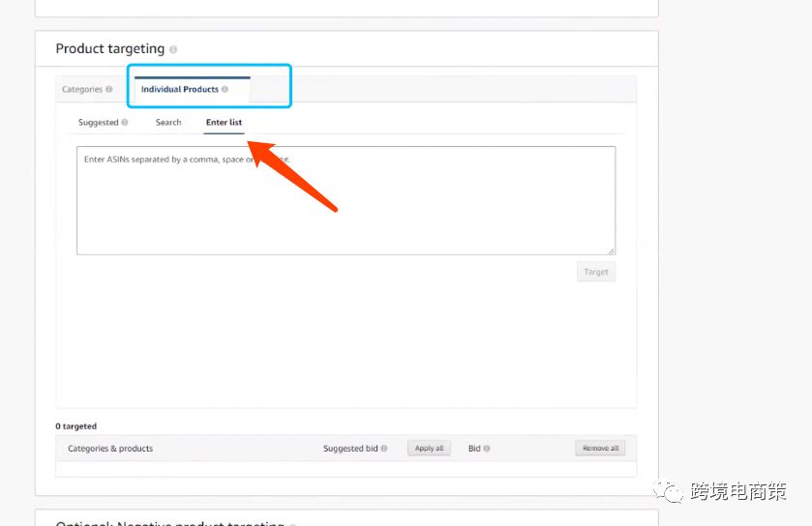Click the 'Suggested bid' column label
The height and width of the screenshot is (526, 812).
pos(350,449)
